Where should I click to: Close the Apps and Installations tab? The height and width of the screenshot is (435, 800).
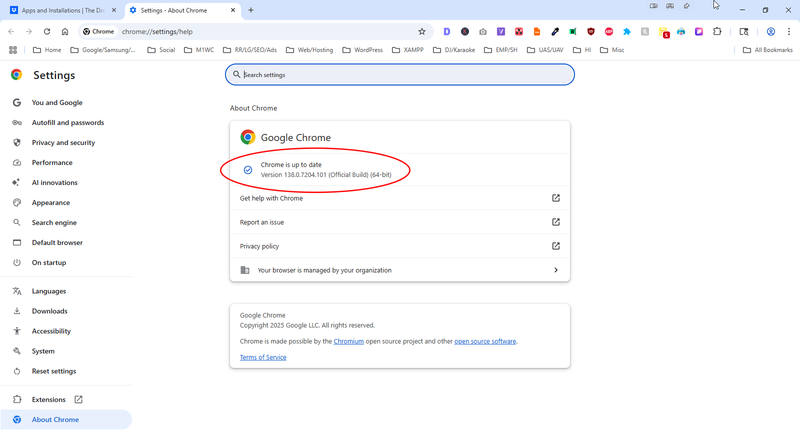(x=114, y=10)
